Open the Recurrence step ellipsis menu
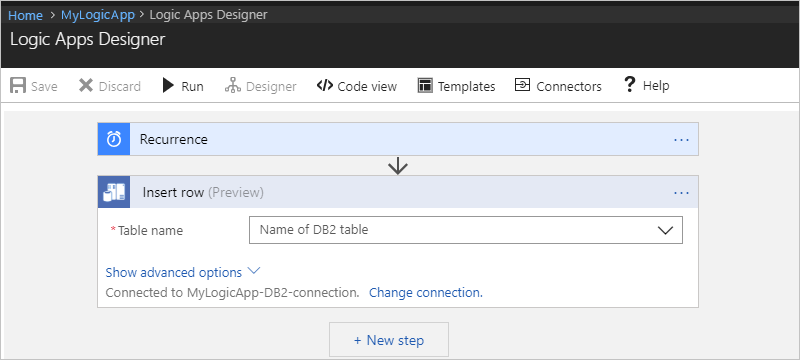The height and width of the screenshot is (360, 800). tap(682, 139)
